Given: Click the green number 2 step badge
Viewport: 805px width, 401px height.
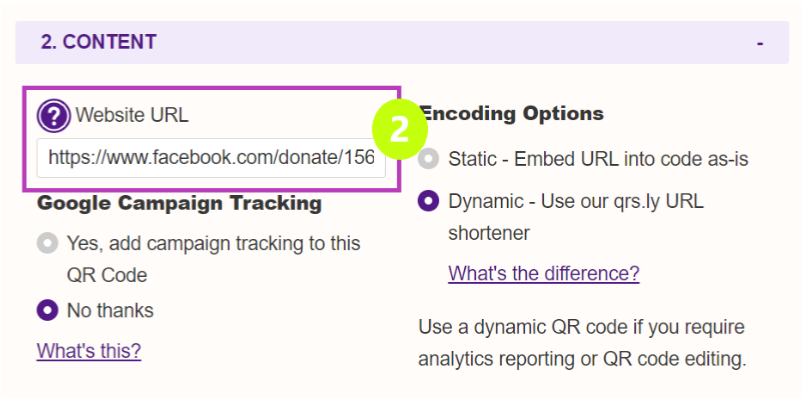Looking at the screenshot, I should pyautogui.click(x=400, y=129).
